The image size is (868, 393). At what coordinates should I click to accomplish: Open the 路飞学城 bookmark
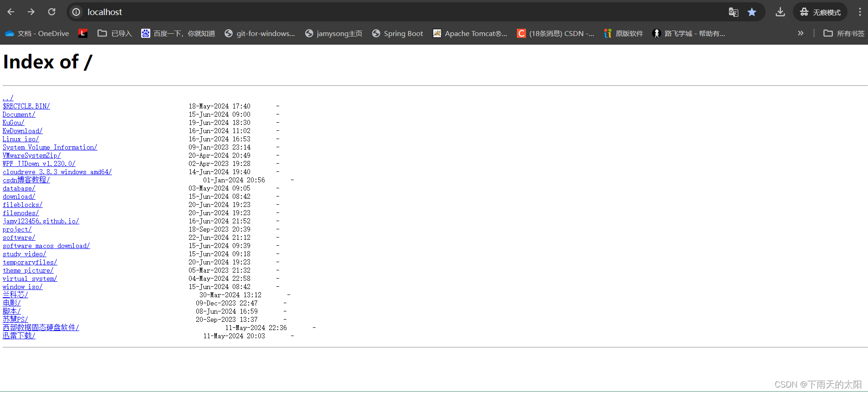(689, 33)
